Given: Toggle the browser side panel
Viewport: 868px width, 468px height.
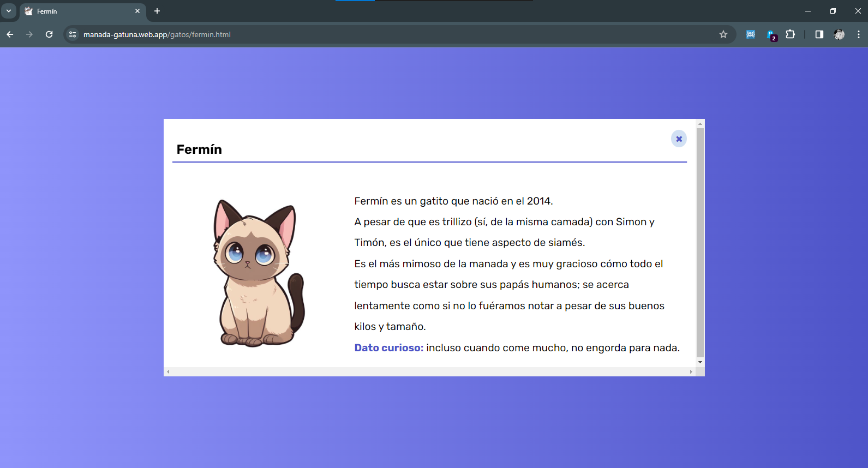Looking at the screenshot, I should coord(819,34).
